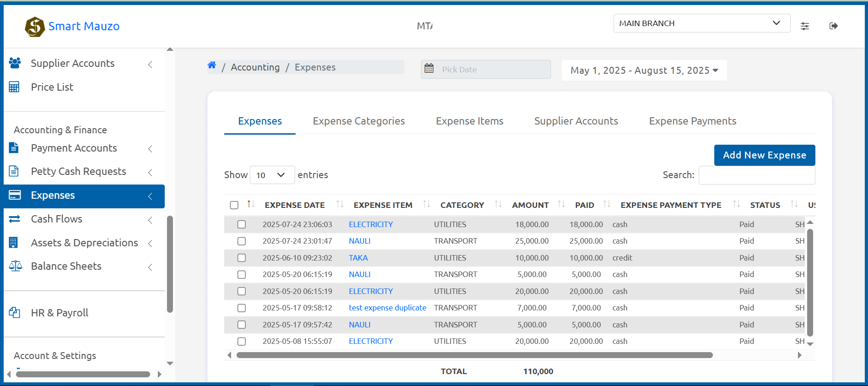The image size is (868, 386).
Task: Open the settings sliders icon in header
Action: tap(805, 26)
